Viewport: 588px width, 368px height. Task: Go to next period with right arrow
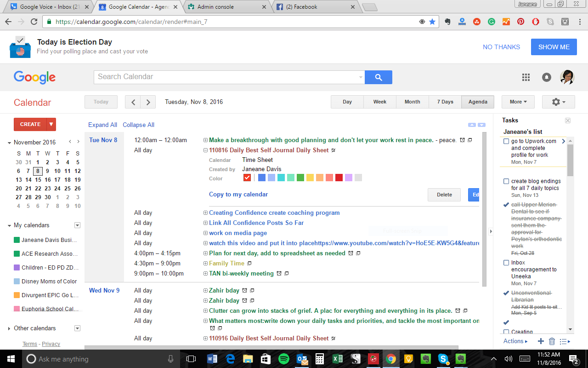tap(148, 102)
